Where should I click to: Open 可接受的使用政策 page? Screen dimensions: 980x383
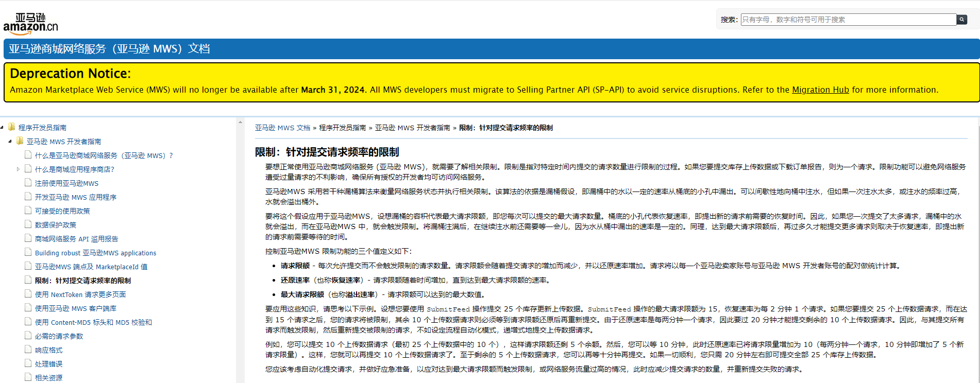[x=62, y=211]
